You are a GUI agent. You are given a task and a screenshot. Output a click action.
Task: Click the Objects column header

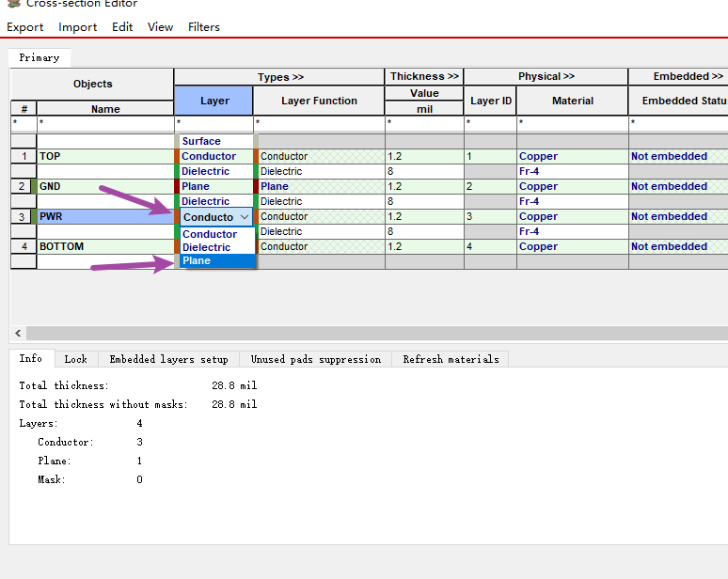point(92,84)
